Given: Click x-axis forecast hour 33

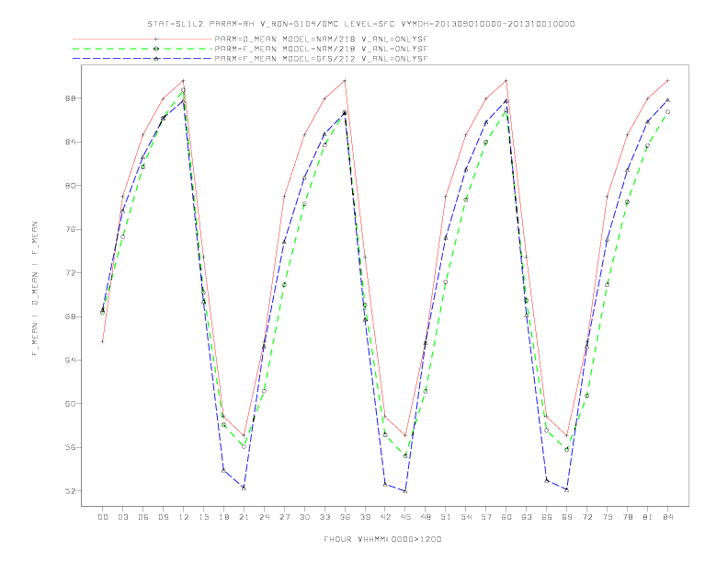Looking at the screenshot, I should pyautogui.click(x=324, y=517).
